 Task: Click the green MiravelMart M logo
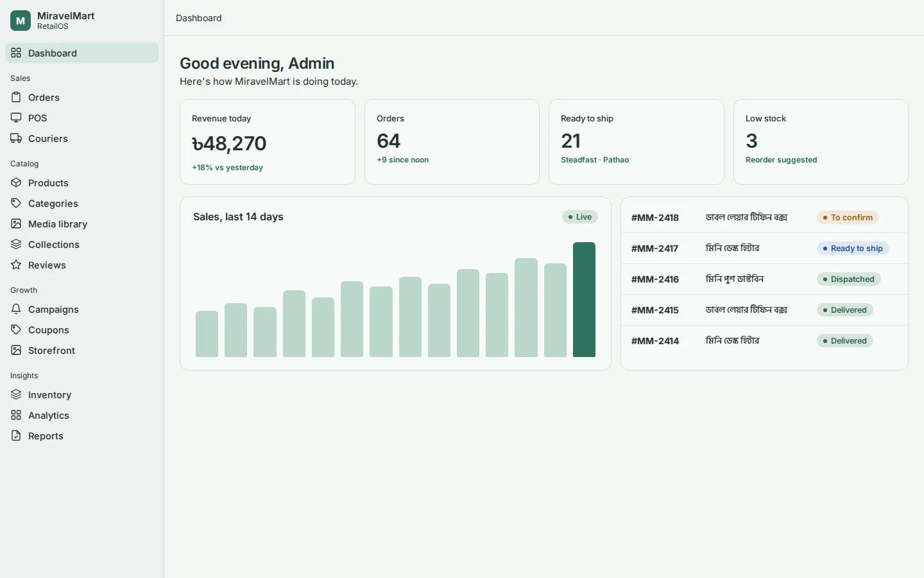click(21, 21)
